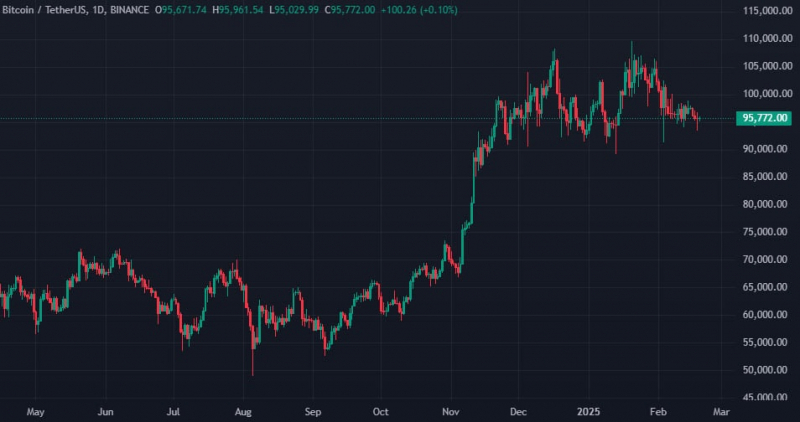Click the Oct label on time axis
Viewport: 800px width, 422px height.
pyautogui.click(x=381, y=412)
